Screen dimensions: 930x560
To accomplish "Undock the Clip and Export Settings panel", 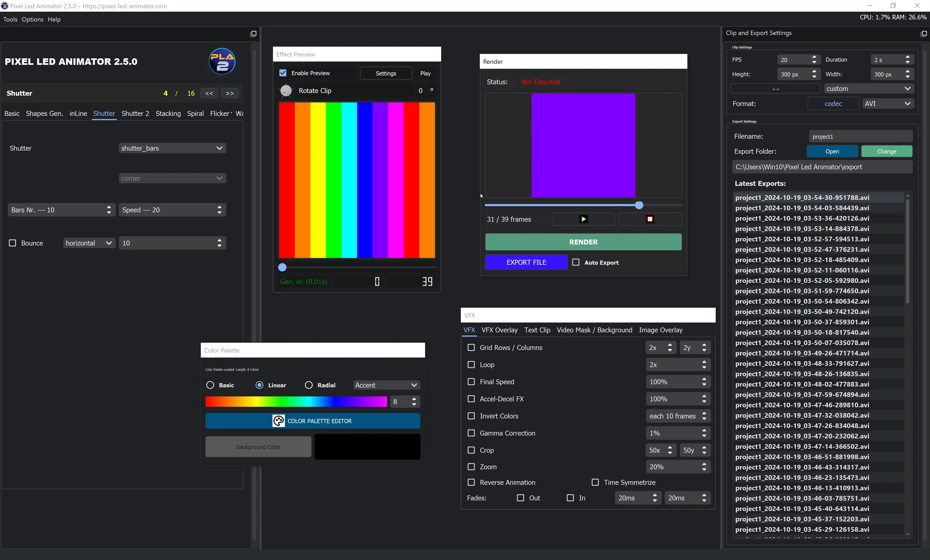I will [x=923, y=33].
